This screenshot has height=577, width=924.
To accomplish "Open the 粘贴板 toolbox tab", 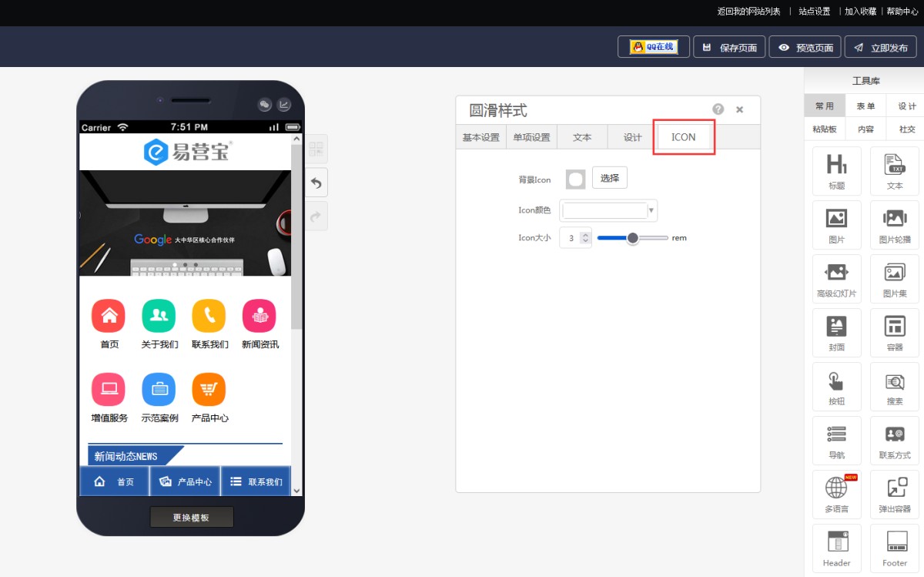I will pos(825,129).
